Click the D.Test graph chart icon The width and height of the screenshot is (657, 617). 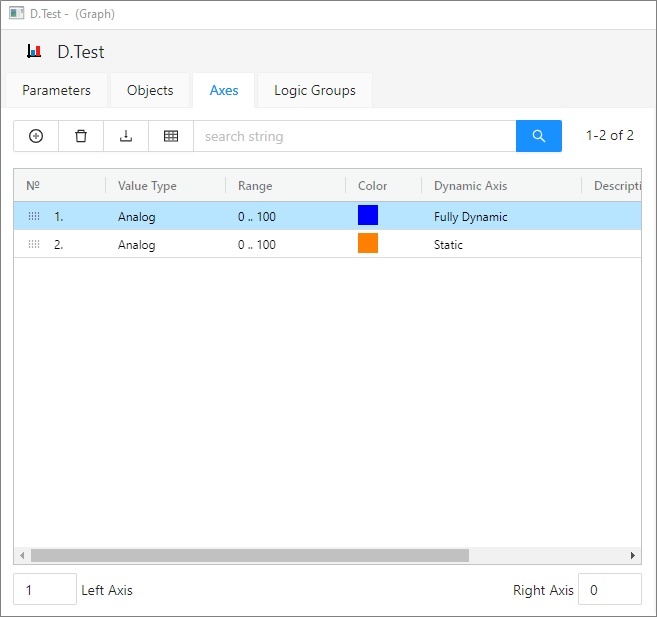pyautogui.click(x=34, y=52)
